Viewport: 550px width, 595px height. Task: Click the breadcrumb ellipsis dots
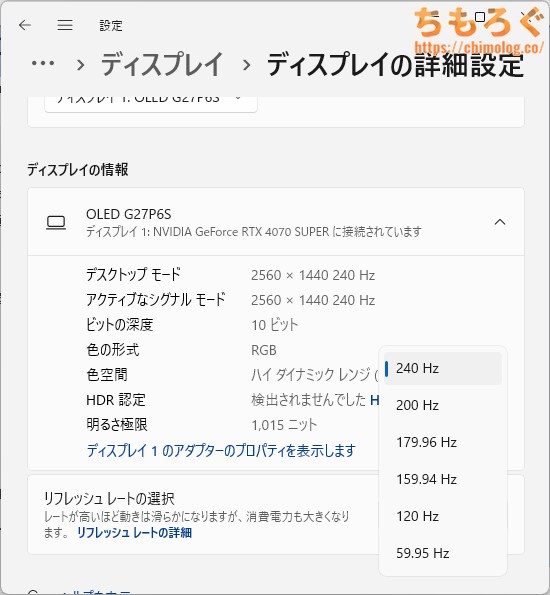43,63
